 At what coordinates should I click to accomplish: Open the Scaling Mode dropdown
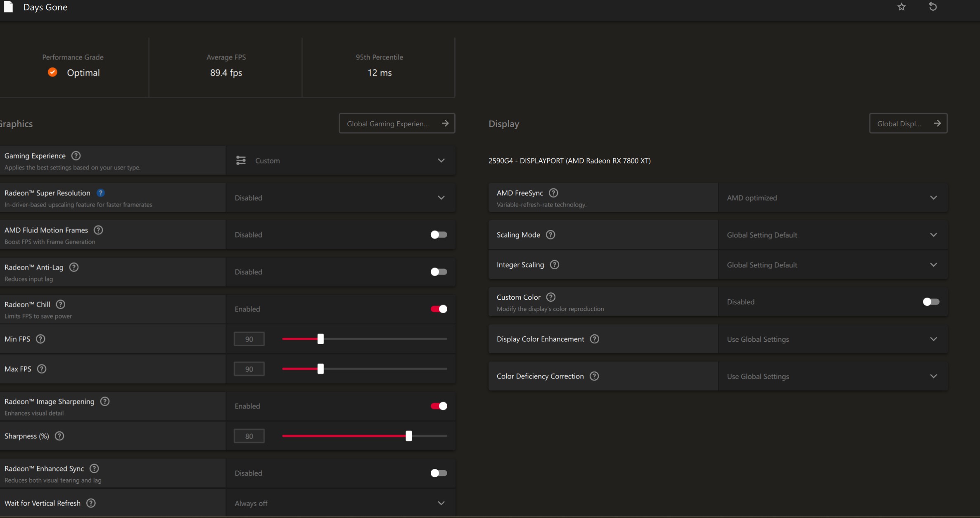(833, 235)
